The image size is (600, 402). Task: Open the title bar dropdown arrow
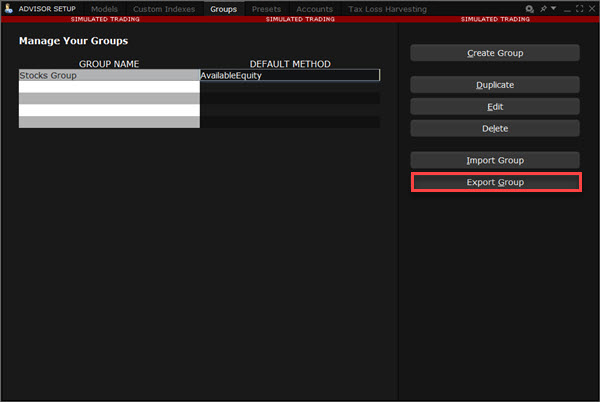[x=553, y=8]
